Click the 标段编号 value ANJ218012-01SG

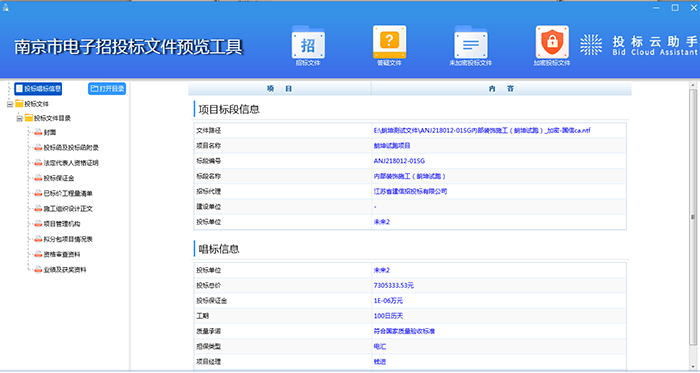[399, 161]
